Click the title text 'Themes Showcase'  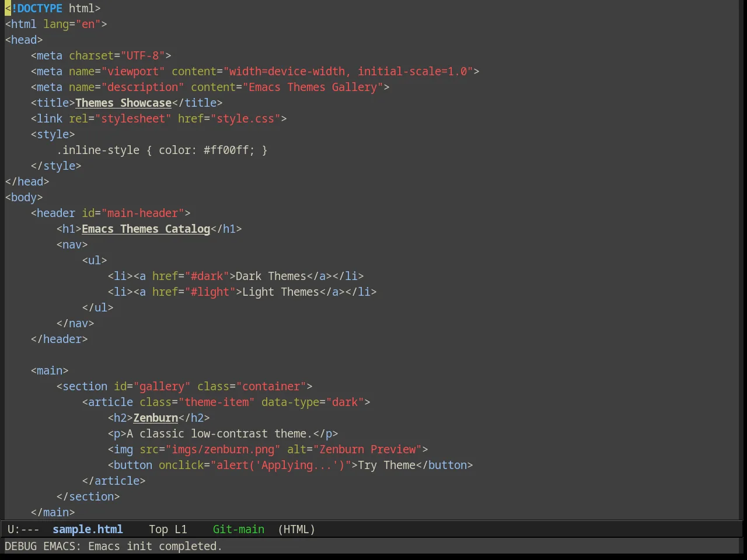click(x=123, y=103)
